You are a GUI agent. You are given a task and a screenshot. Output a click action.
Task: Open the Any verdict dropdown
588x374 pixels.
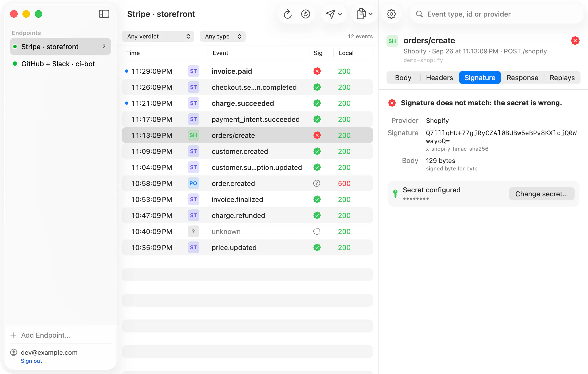pyautogui.click(x=158, y=36)
